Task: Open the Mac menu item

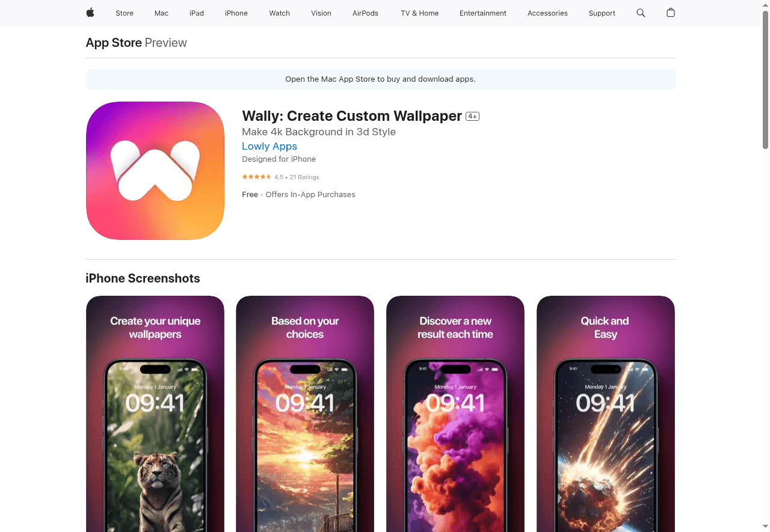Action: coord(161,13)
